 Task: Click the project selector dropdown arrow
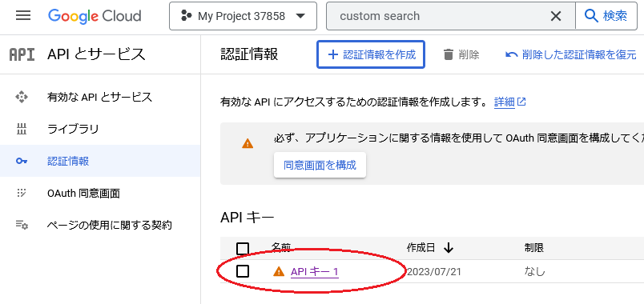(300, 16)
